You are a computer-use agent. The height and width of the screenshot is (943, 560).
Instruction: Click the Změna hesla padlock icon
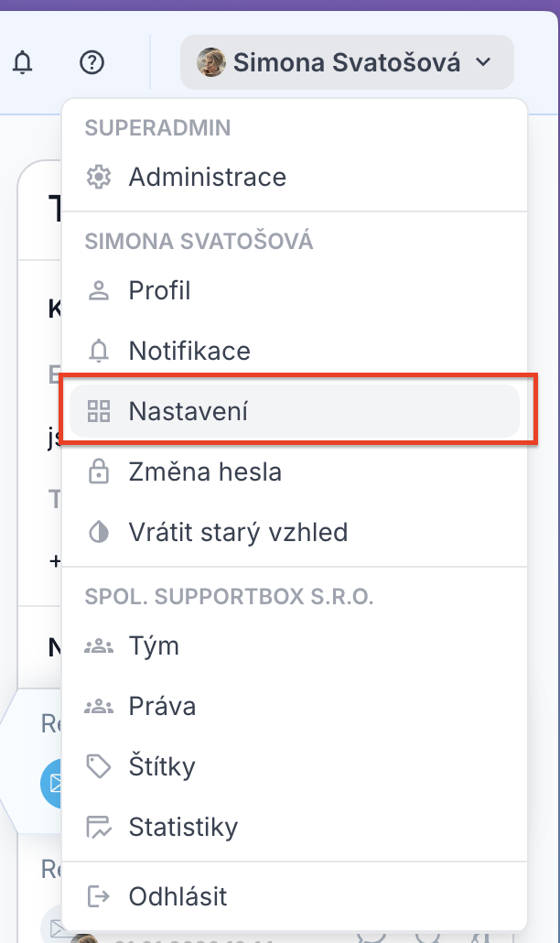[98, 472]
